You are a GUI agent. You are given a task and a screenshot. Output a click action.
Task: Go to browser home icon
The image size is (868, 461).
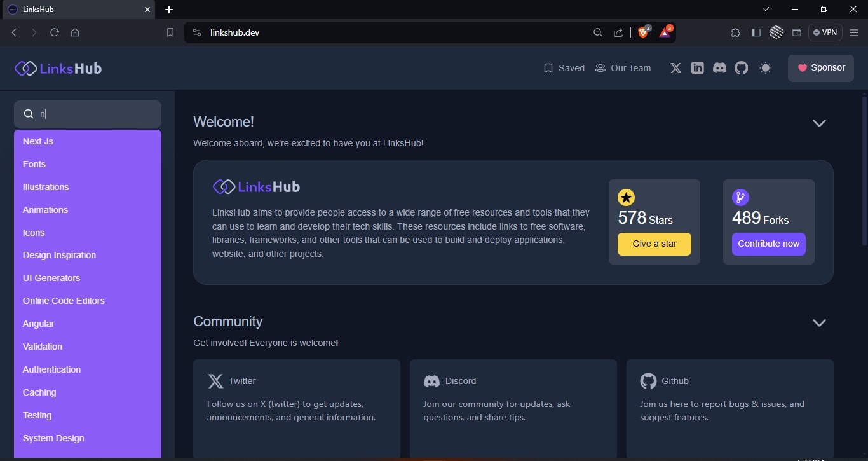[75, 32]
